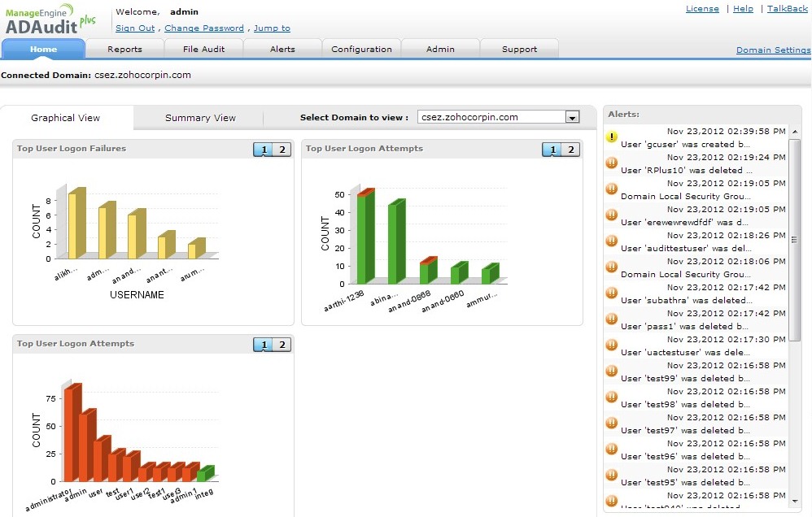
Task: Show page 1 of bottom Logon Attempts chart
Action: tap(264, 345)
